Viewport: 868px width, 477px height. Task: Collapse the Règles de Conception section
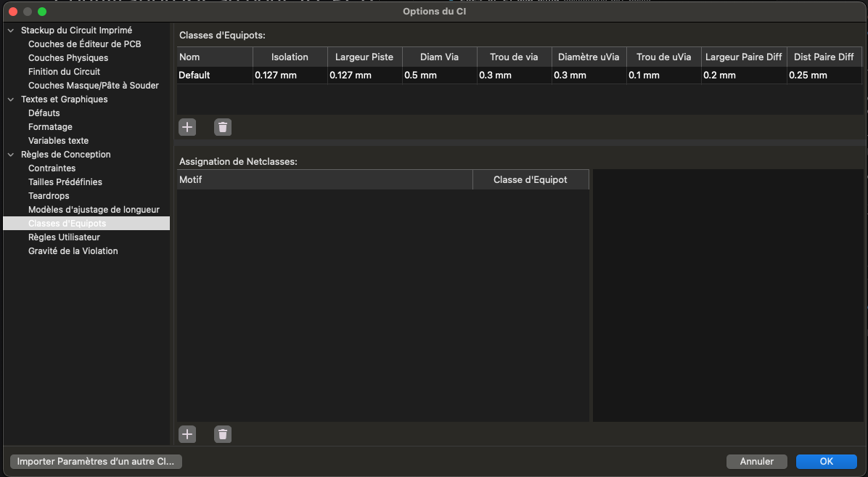[x=10, y=155]
